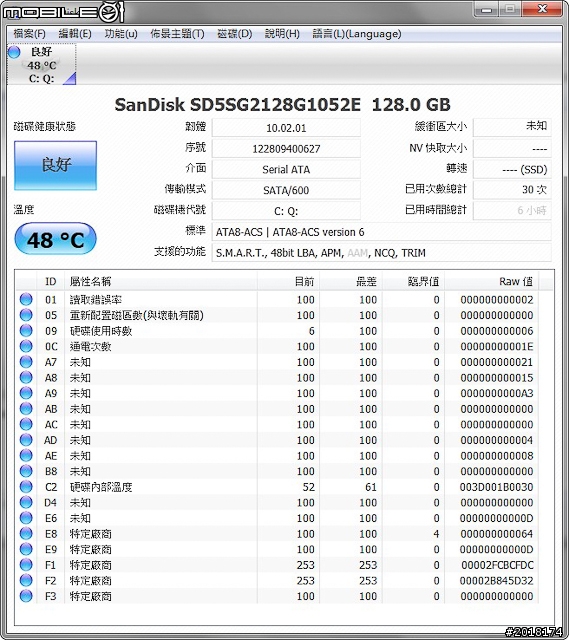Click the status icon for attribute C2
Screen dimensions: 569x640
tap(26, 487)
